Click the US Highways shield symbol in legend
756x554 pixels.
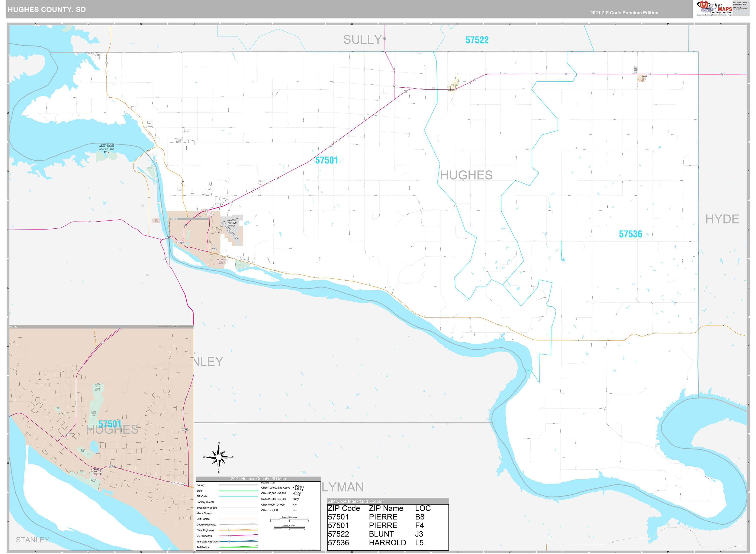click(229, 536)
